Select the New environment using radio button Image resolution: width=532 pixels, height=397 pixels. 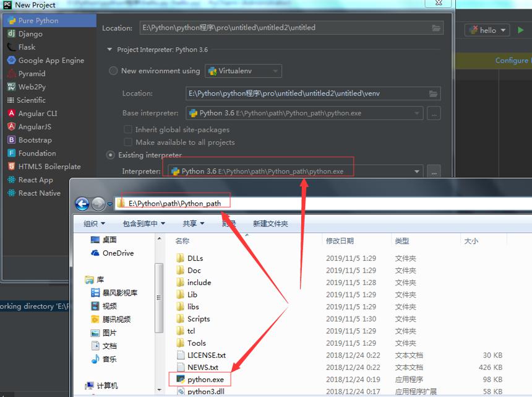tap(113, 71)
